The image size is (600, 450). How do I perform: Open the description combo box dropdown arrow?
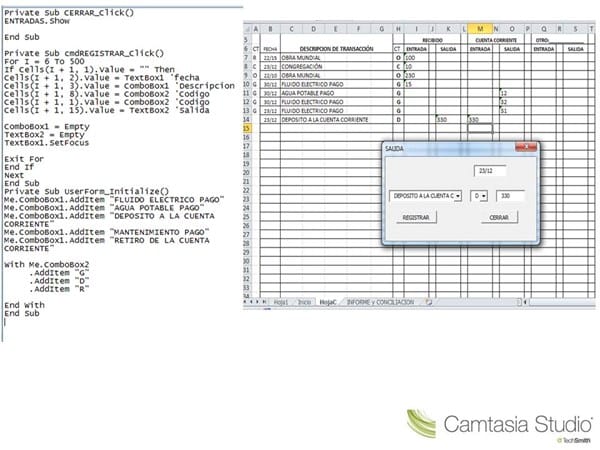coord(458,196)
